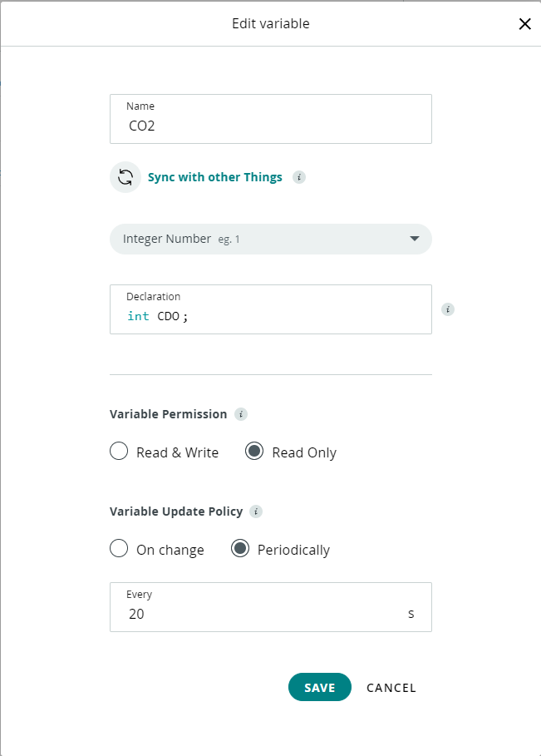Screen dimensions: 541x756
Task: Close the Edit variable dialog with X
Action: 524,24
